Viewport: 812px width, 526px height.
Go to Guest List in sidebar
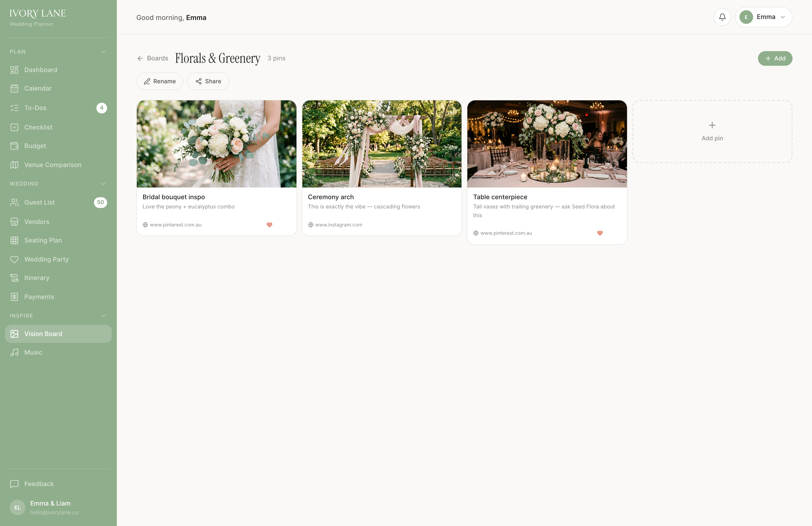pos(40,202)
